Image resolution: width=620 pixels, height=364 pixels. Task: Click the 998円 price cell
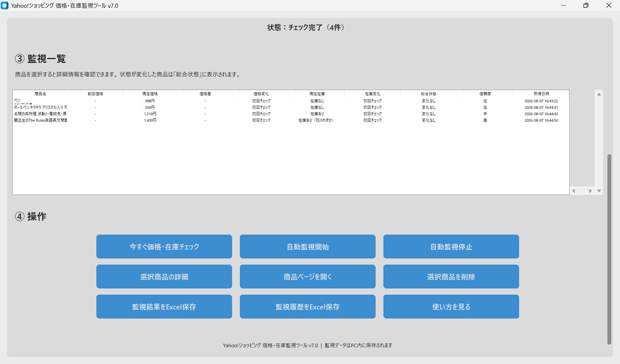[149, 101]
